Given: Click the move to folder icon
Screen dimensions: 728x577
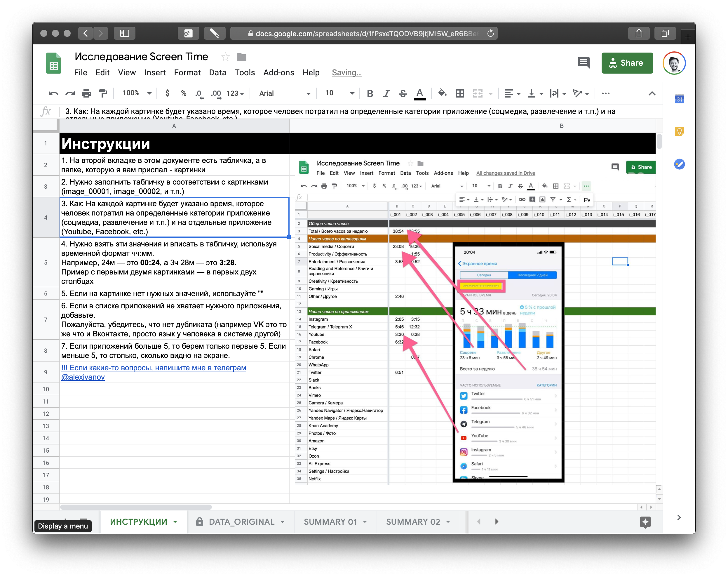Looking at the screenshot, I should click(241, 58).
